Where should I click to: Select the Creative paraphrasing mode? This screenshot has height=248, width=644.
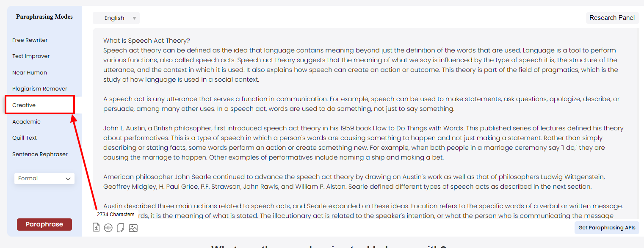point(24,105)
